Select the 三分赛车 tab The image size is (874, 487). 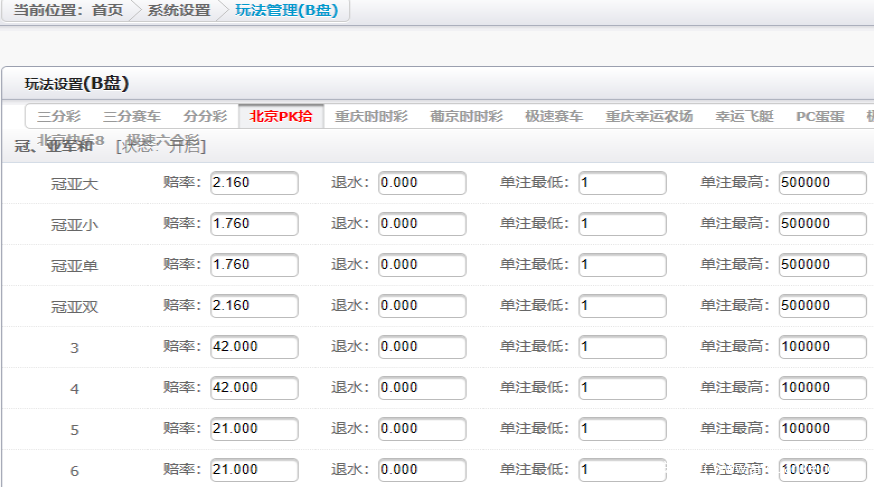131,116
